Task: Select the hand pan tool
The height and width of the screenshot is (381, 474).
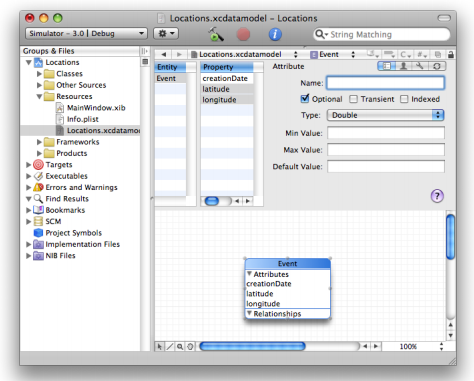Action: [190, 346]
